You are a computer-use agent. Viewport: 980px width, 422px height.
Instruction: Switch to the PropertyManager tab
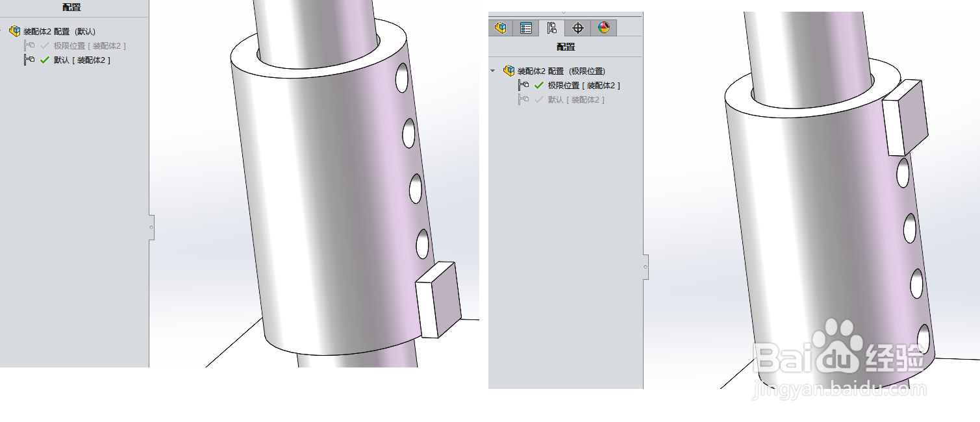(526, 28)
